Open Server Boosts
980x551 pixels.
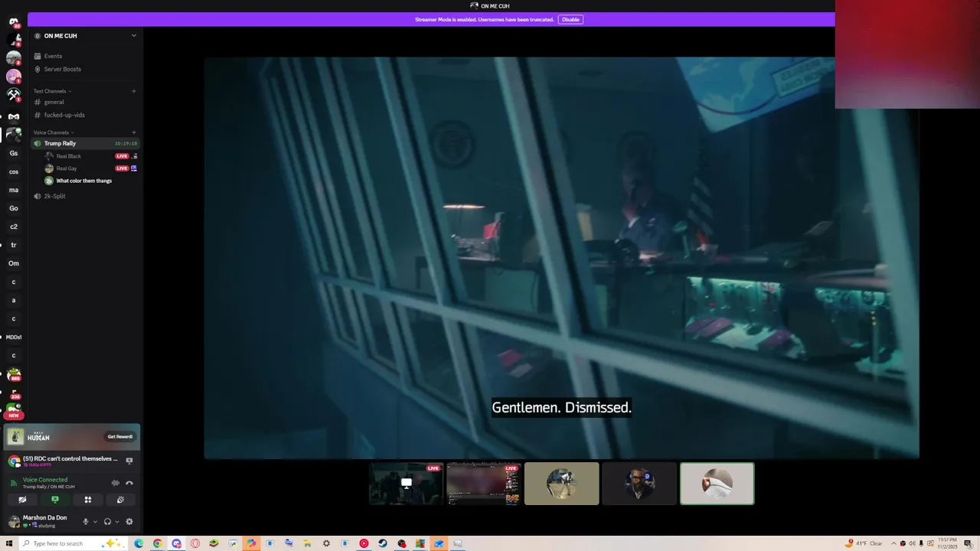(x=62, y=69)
